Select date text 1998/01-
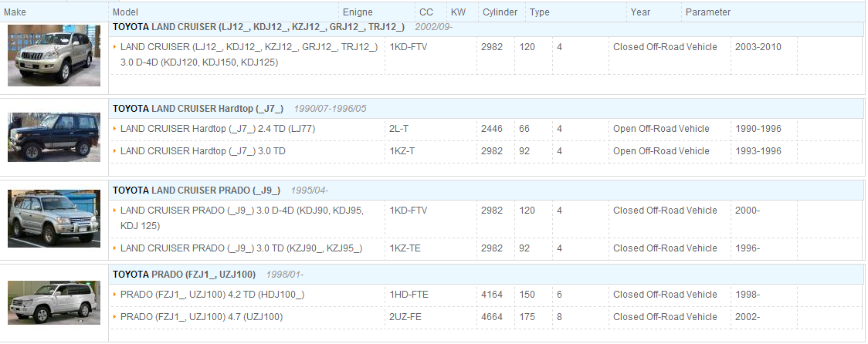The height and width of the screenshot is (344, 868). coord(284,275)
